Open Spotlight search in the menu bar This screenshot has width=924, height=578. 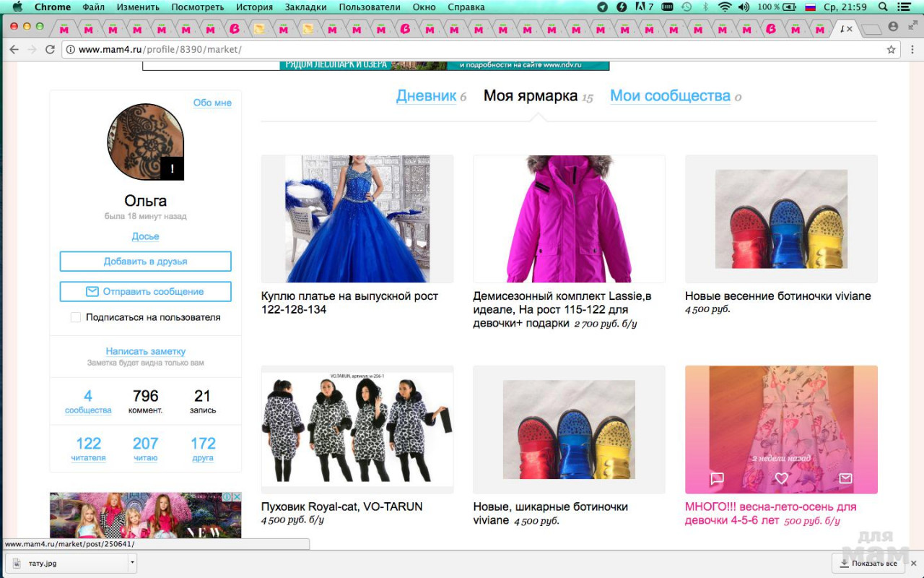coord(883,7)
